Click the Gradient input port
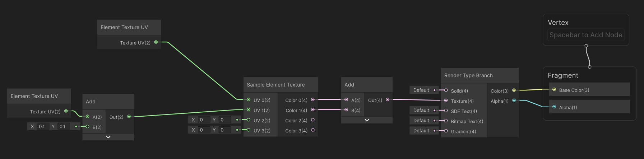The height and width of the screenshot is (159, 644). pyautogui.click(x=446, y=131)
